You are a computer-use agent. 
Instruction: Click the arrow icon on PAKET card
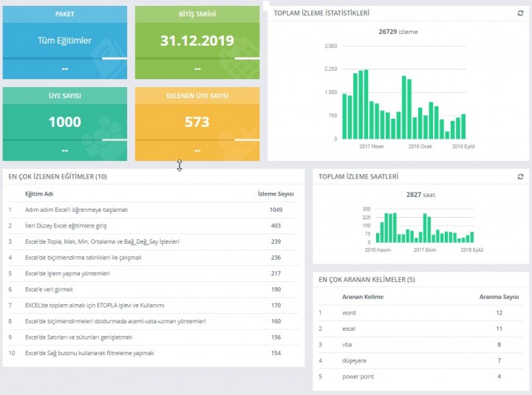click(x=64, y=69)
